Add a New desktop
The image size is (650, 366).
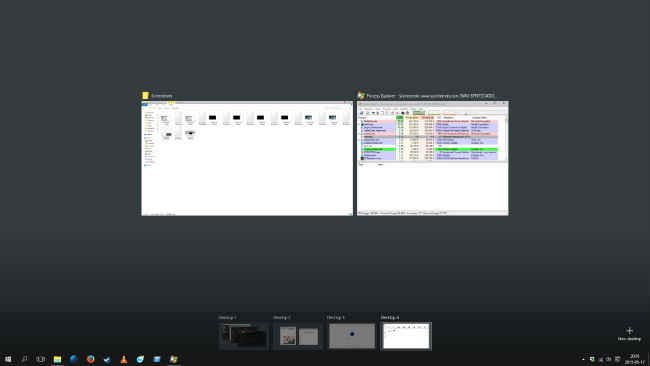629,333
